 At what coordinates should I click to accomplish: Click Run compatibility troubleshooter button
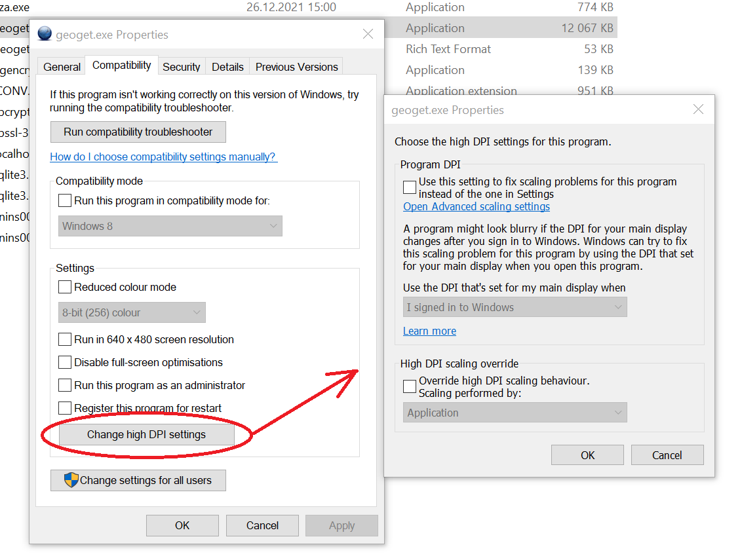138,132
